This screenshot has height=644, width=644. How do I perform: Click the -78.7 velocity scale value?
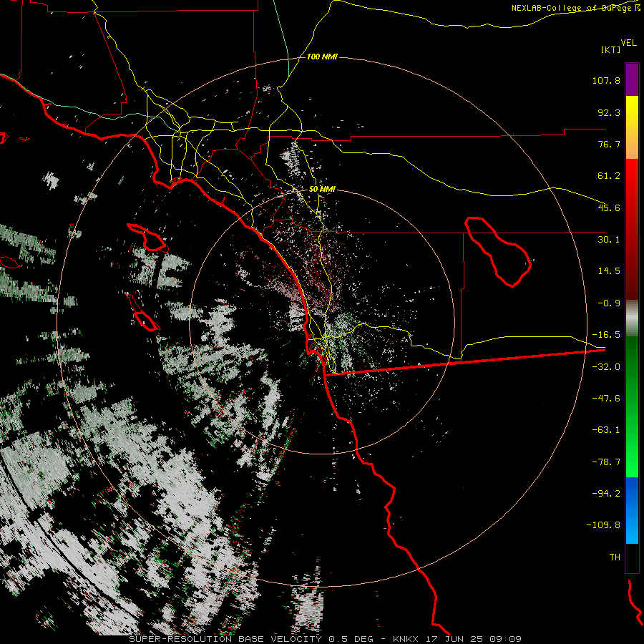click(606, 462)
